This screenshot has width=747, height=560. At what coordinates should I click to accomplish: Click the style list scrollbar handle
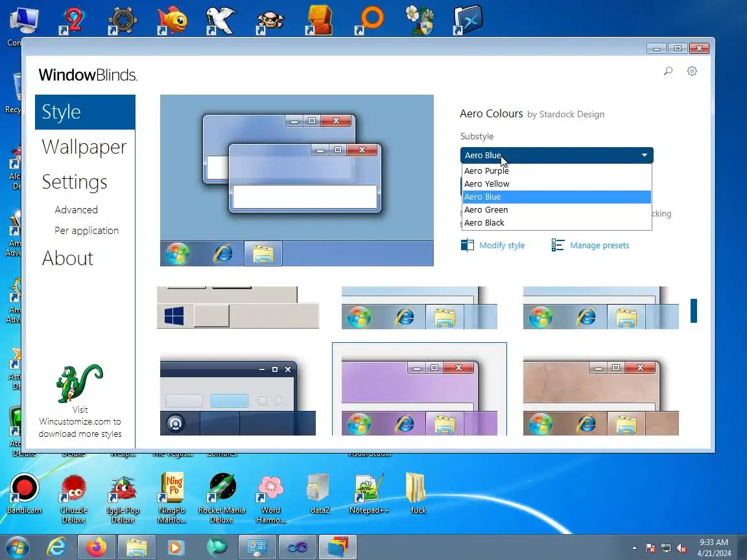(x=694, y=310)
